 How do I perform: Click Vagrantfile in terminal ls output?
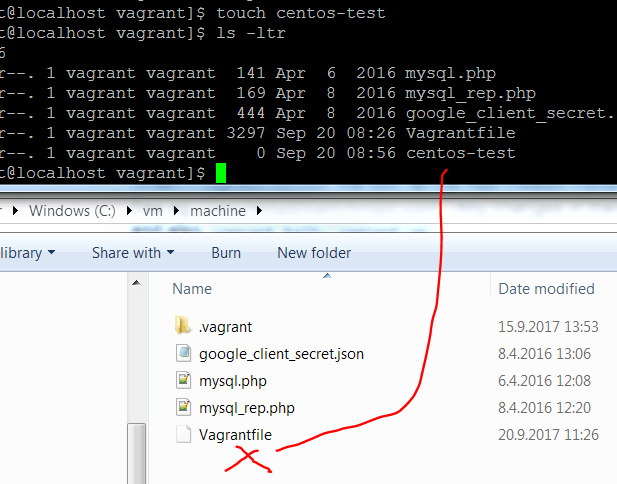tap(460, 133)
